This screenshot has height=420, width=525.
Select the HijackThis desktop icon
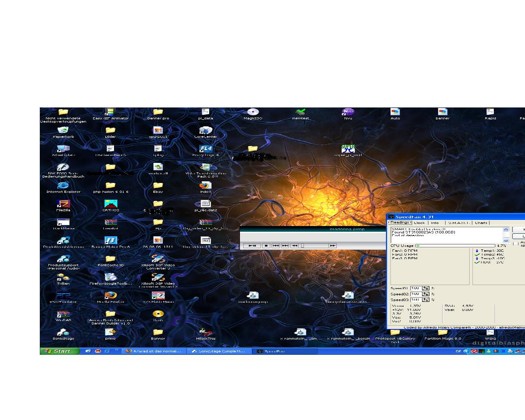(x=205, y=332)
